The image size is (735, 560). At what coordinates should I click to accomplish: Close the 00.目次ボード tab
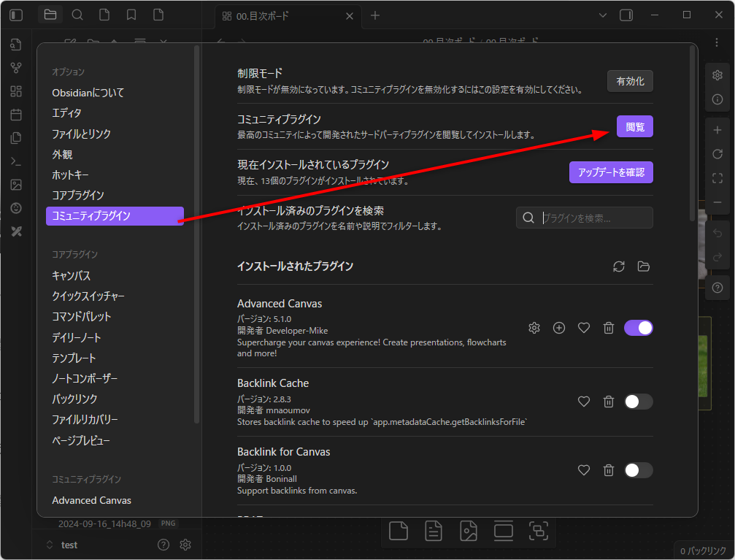(349, 16)
